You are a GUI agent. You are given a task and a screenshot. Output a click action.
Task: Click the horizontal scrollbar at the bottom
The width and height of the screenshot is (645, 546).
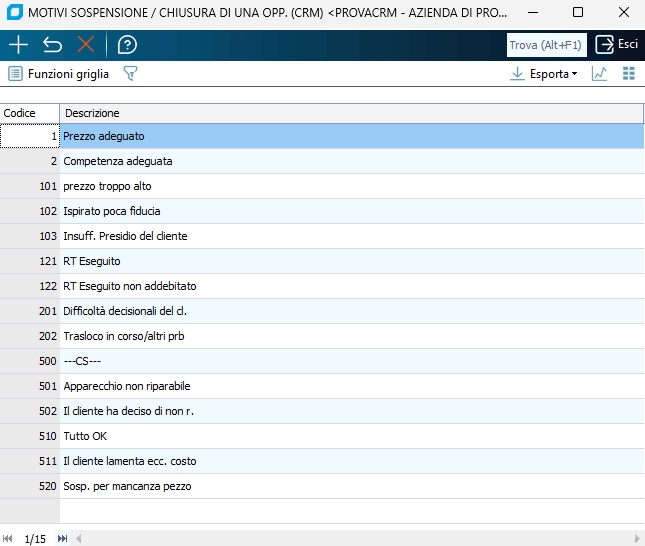[350, 538]
